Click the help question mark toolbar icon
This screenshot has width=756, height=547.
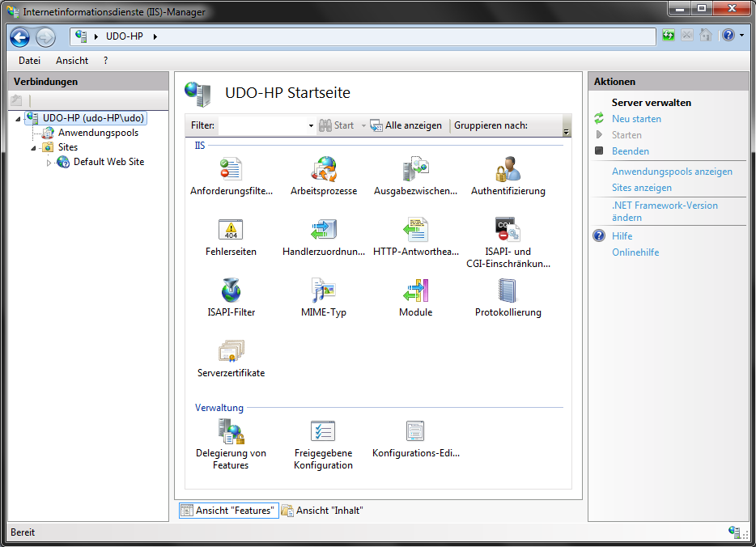728,35
